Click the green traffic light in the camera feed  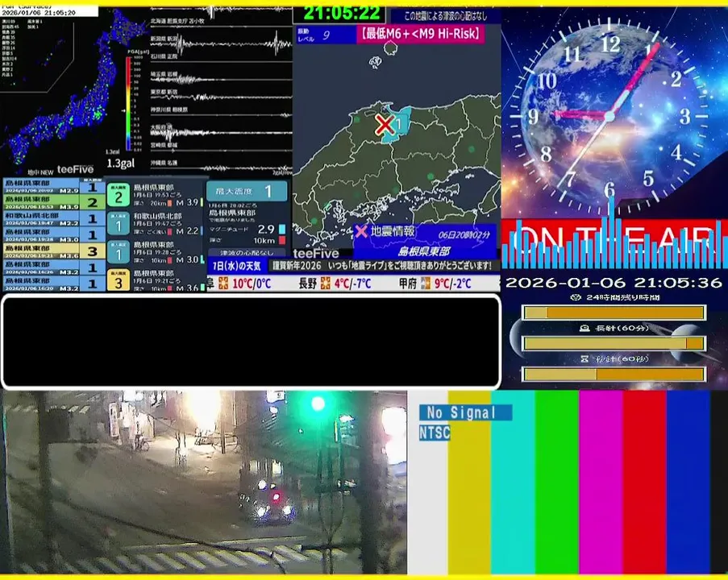pyautogui.click(x=318, y=404)
